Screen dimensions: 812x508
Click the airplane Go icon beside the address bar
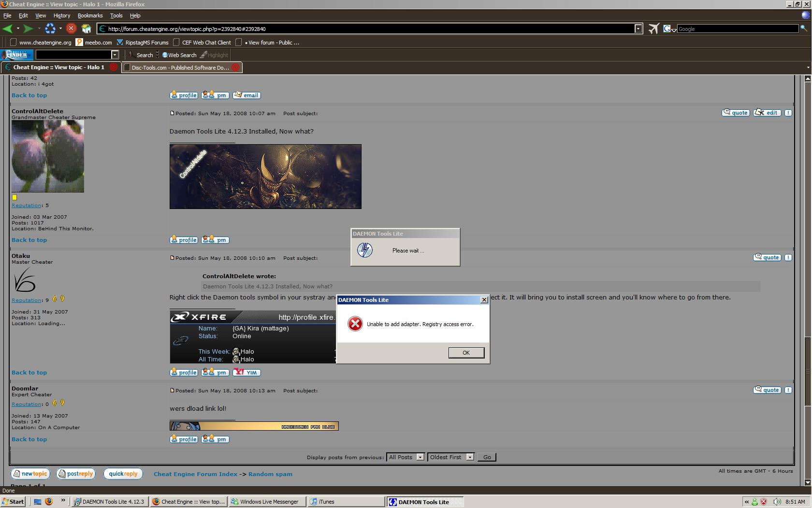coord(653,29)
